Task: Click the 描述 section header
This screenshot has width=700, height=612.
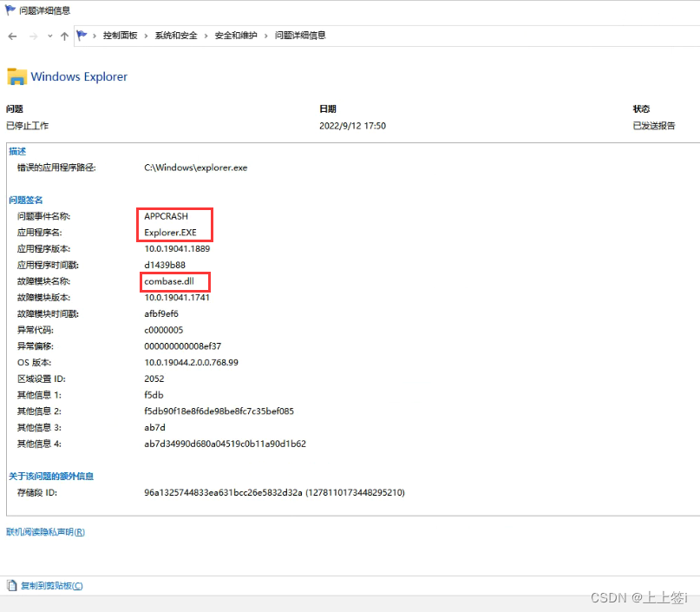Action: click(x=17, y=151)
